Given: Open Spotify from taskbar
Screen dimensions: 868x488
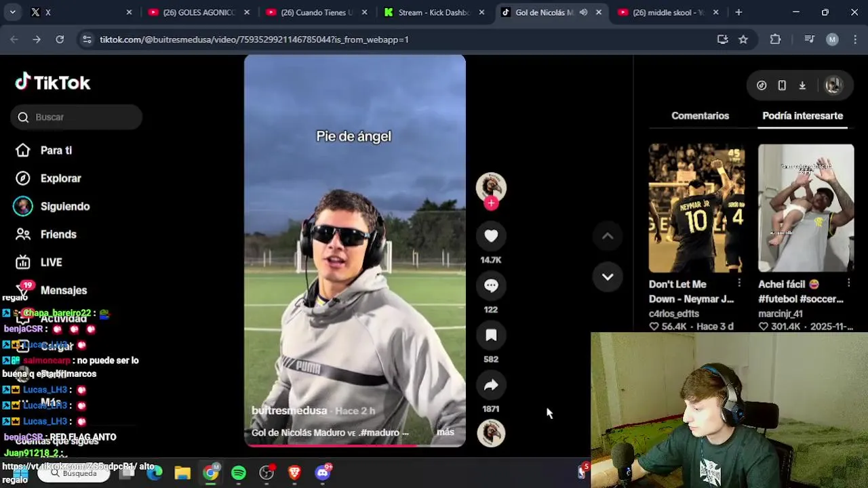Looking at the screenshot, I should pos(239,472).
